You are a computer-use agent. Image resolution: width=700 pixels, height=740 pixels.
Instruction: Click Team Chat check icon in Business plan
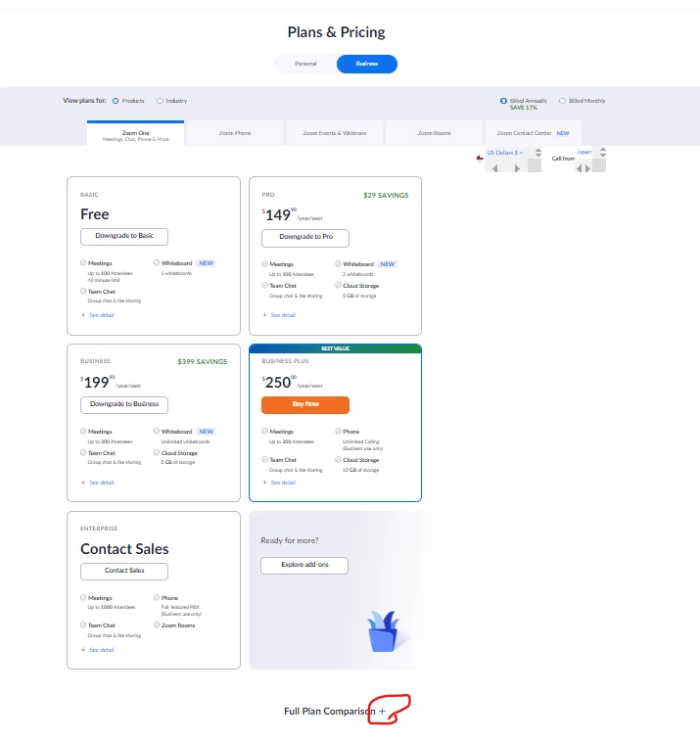click(x=83, y=452)
